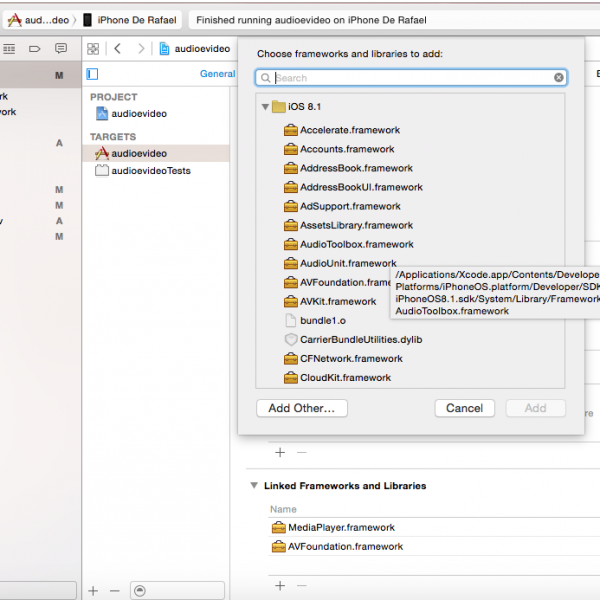Click the Add button in dialog
The height and width of the screenshot is (600, 600).
coord(535,408)
